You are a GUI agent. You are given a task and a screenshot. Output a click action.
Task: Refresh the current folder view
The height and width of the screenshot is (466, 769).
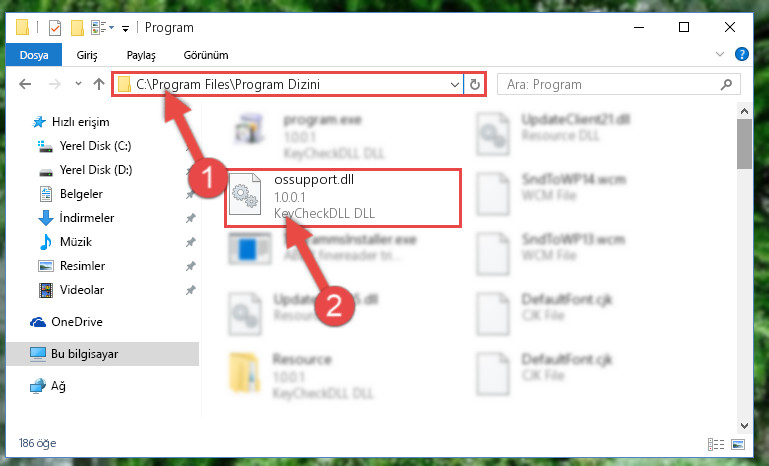coord(474,84)
